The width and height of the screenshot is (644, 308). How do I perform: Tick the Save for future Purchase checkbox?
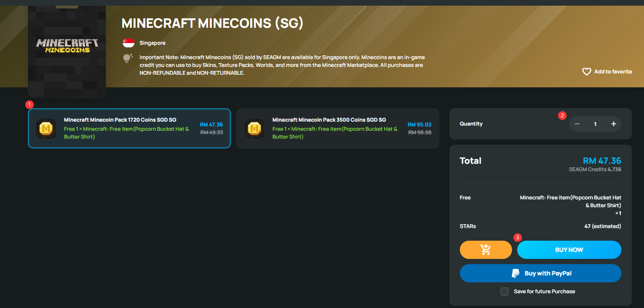[505, 291]
